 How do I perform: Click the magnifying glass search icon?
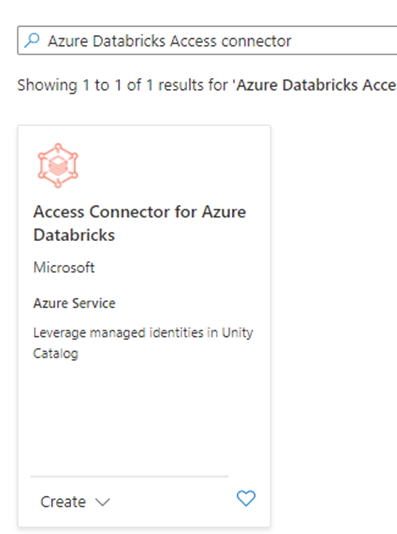pyautogui.click(x=32, y=40)
